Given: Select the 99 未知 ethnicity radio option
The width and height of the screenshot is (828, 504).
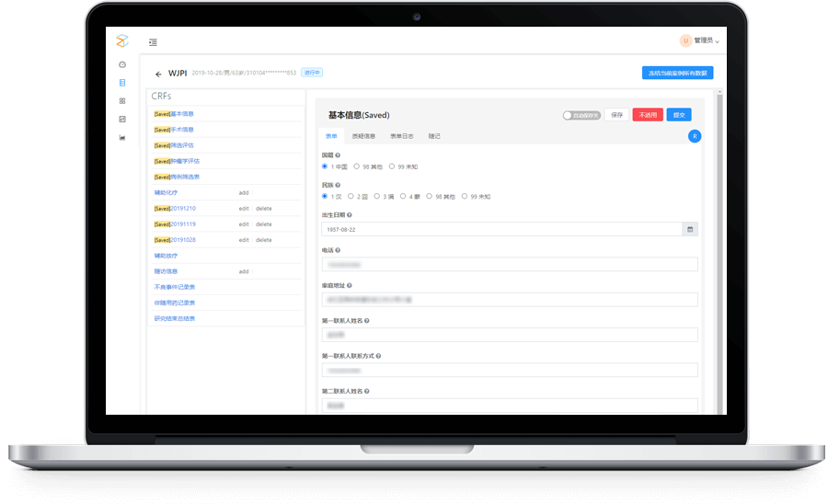Looking at the screenshot, I should pos(465,196).
